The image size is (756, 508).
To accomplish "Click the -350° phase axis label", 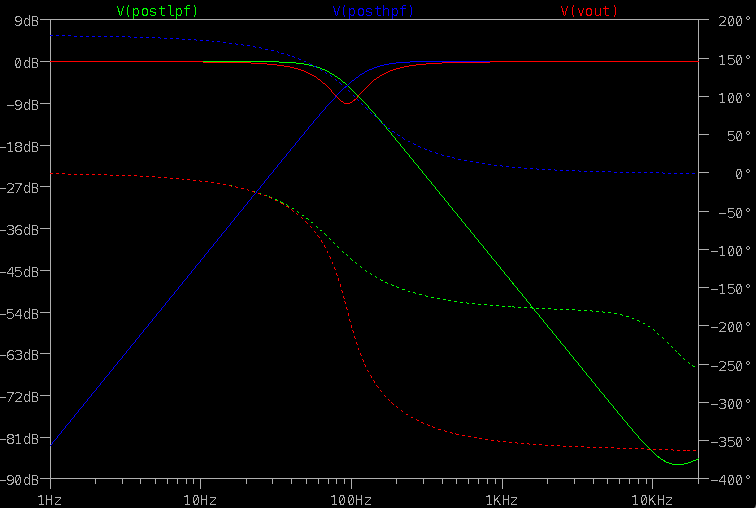I will pyautogui.click(x=731, y=442).
